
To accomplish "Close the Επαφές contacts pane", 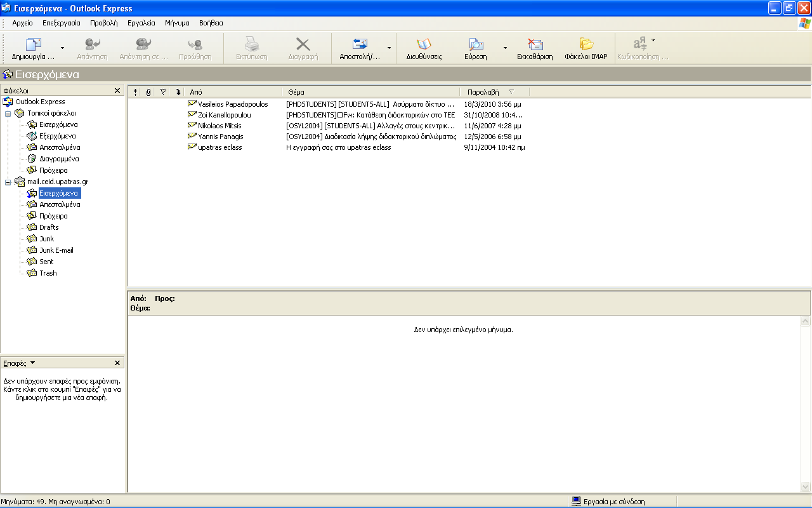I will 117,363.
